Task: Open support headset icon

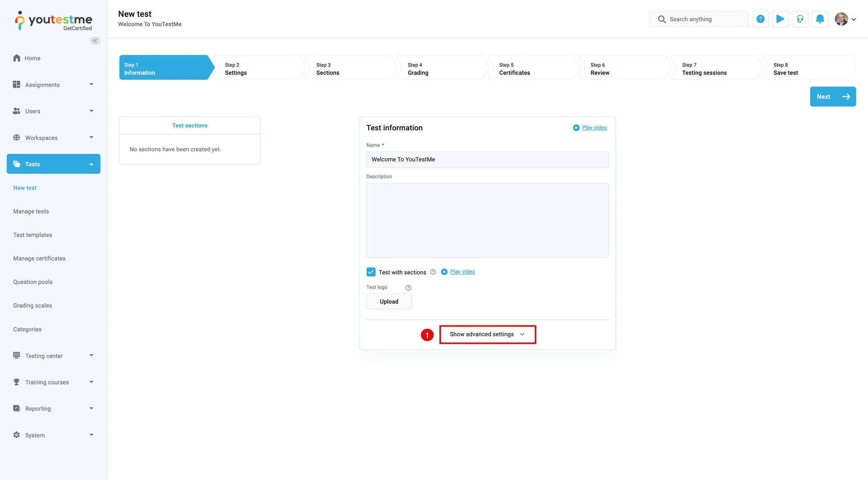Action: pyautogui.click(x=800, y=19)
